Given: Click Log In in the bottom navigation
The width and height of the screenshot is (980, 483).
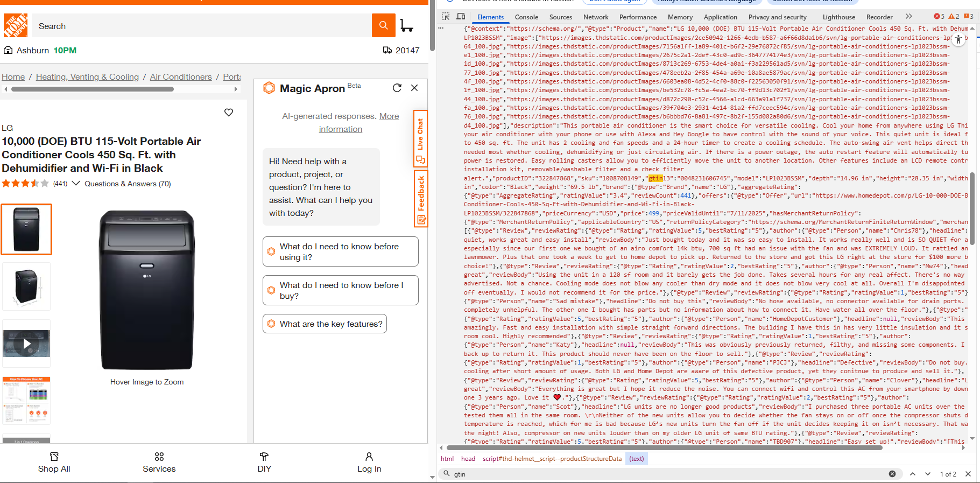Looking at the screenshot, I should click(x=369, y=463).
